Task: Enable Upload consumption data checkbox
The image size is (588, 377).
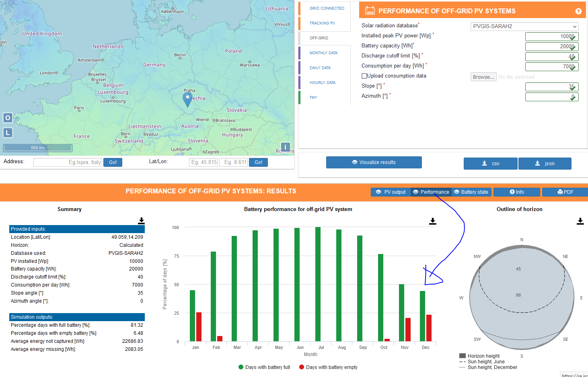Action: (364, 76)
